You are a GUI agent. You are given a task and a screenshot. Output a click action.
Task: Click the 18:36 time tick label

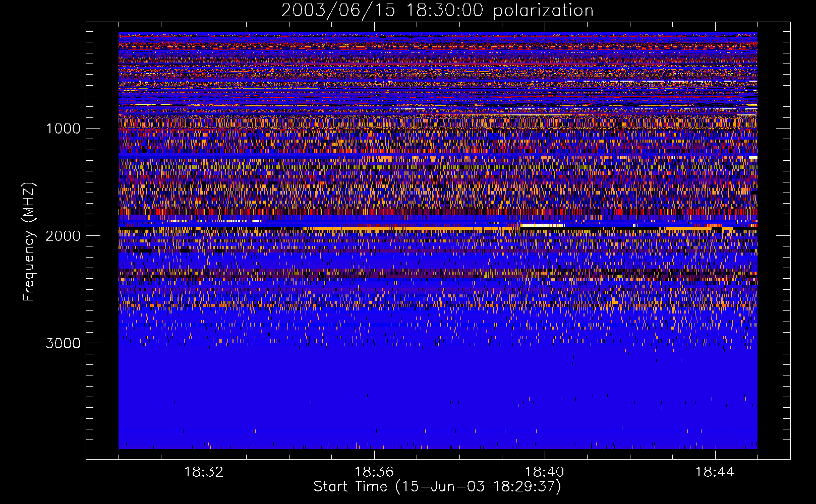click(374, 472)
